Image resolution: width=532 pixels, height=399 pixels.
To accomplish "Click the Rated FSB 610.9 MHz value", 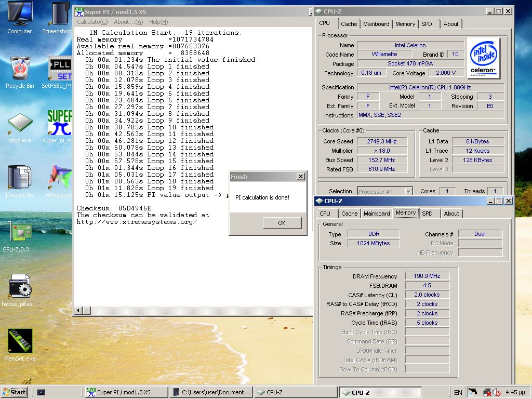I will click(x=382, y=169).
